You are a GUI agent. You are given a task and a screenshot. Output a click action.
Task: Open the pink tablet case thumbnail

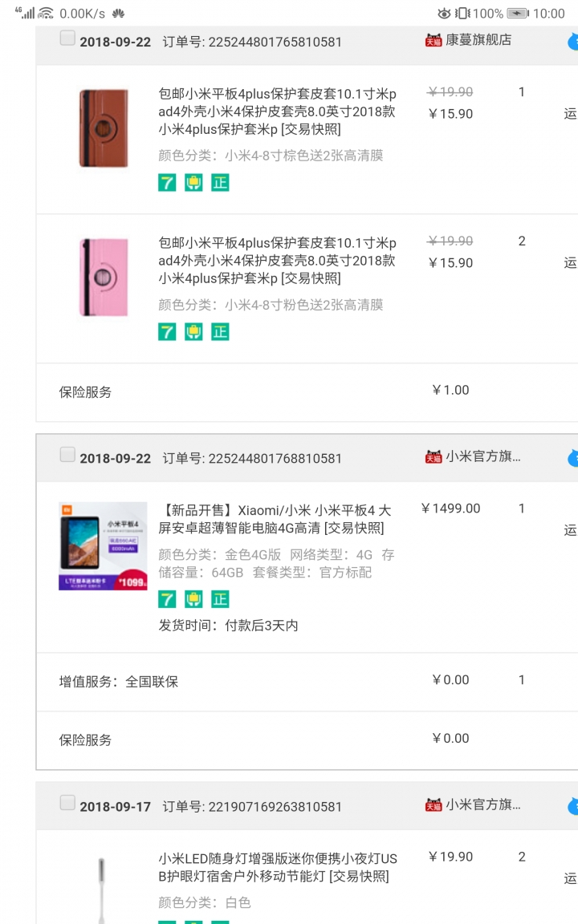[104, 277]
